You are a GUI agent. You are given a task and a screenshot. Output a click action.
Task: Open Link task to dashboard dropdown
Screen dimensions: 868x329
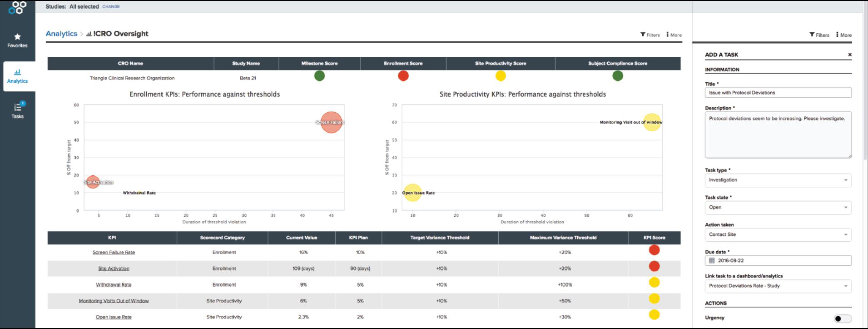click(845, 286)
